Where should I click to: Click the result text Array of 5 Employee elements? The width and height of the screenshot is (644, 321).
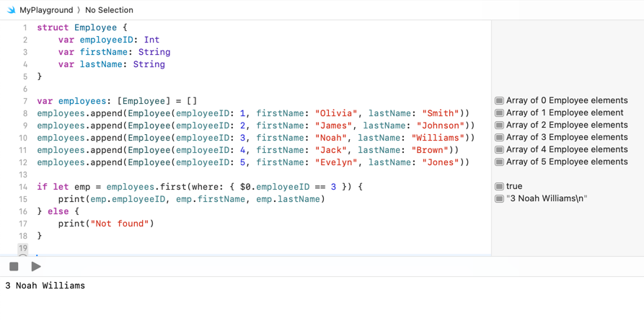pos(567,162)
